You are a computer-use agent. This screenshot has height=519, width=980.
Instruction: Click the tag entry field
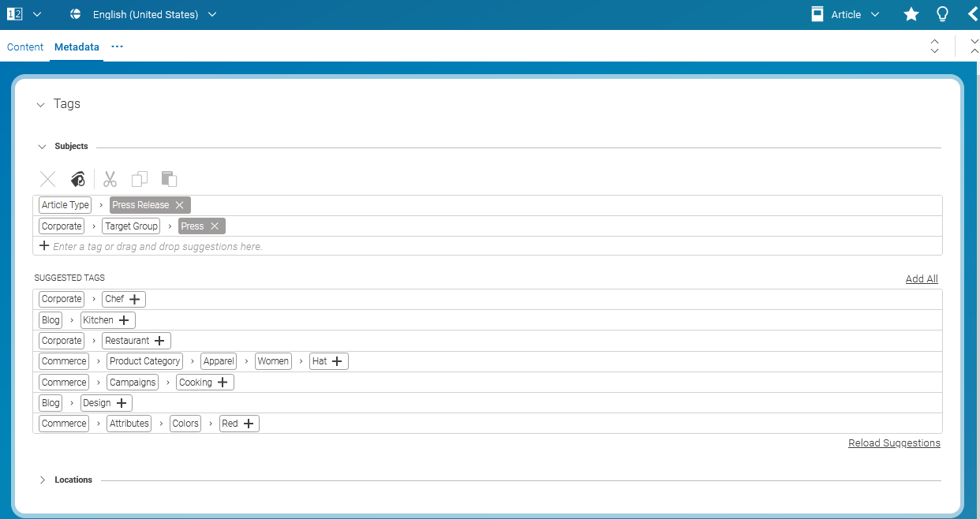pos(237,245)
